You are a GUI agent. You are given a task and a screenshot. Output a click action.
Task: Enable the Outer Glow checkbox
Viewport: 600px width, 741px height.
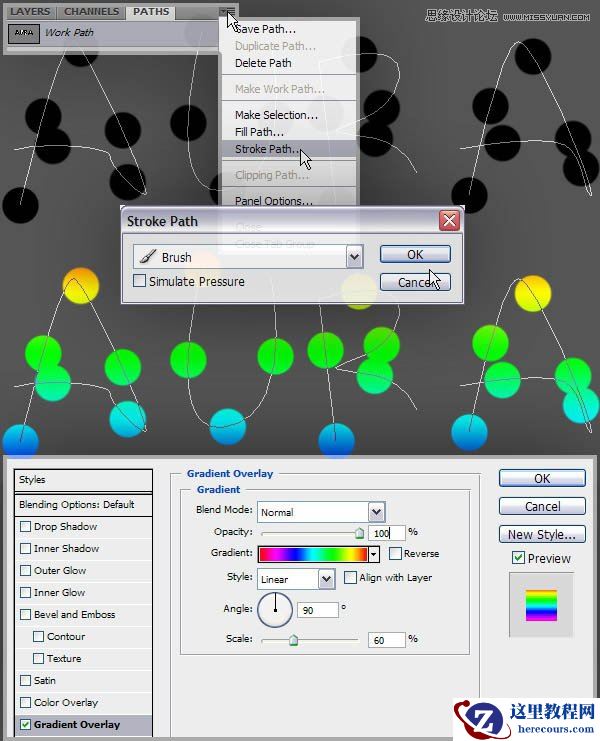(x=26, y=570)
